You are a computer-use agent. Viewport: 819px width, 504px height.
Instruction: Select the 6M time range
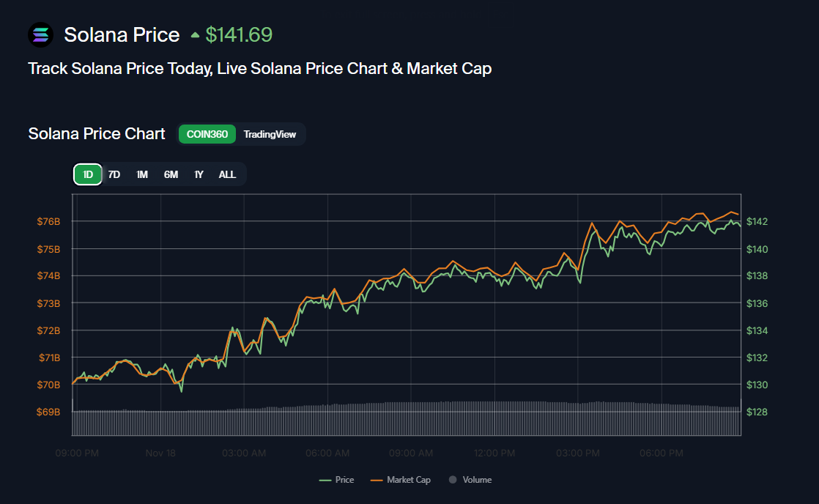point(171,174)
